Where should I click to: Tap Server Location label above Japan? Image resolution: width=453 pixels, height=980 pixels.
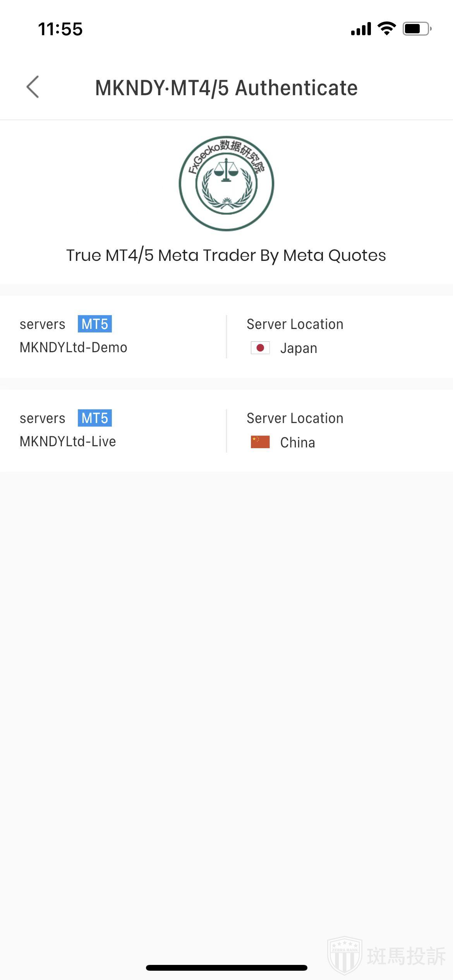pos(295,324)
